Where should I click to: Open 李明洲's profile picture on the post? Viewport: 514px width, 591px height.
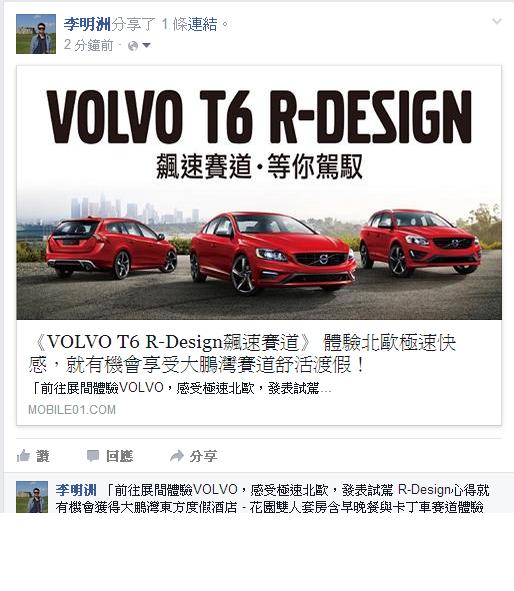(36, 34)
